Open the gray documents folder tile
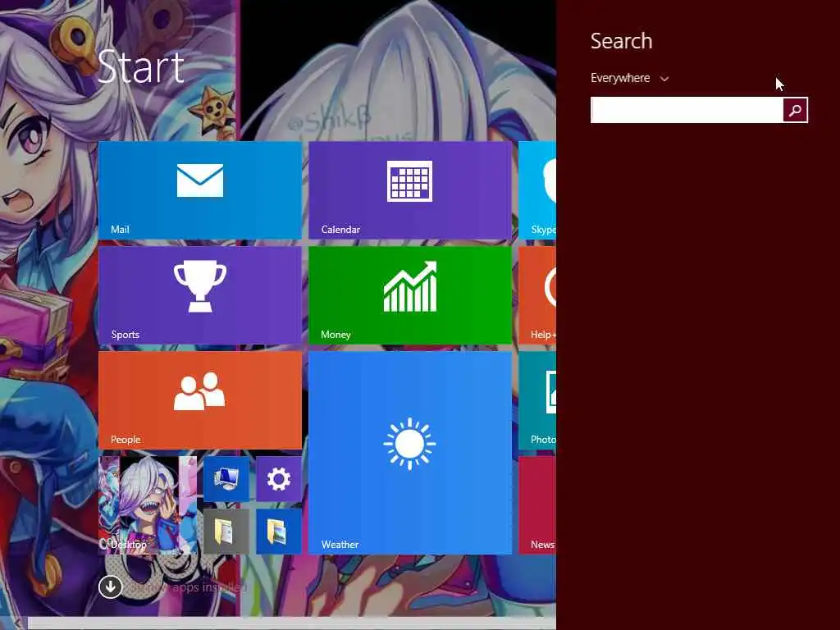 click(226, 532)
